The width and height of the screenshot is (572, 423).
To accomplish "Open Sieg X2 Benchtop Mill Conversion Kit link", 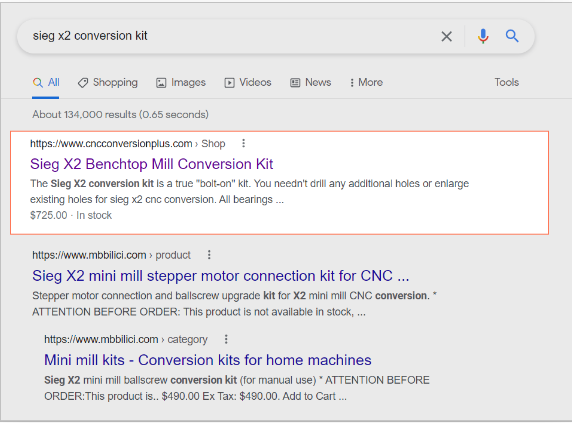I will coord(151,164).
